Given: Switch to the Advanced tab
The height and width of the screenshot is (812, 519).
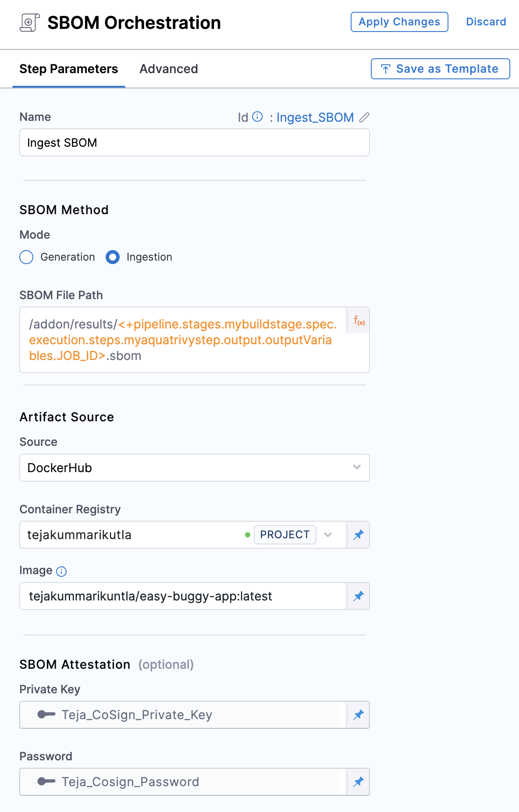Looking at the screenshot, I should click(x=168, y=69).
